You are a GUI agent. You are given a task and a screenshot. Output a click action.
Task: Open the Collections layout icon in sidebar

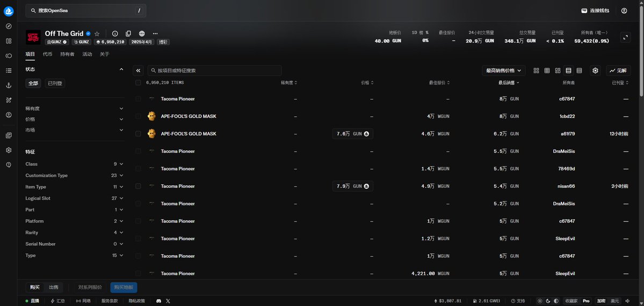click(9, 41)
